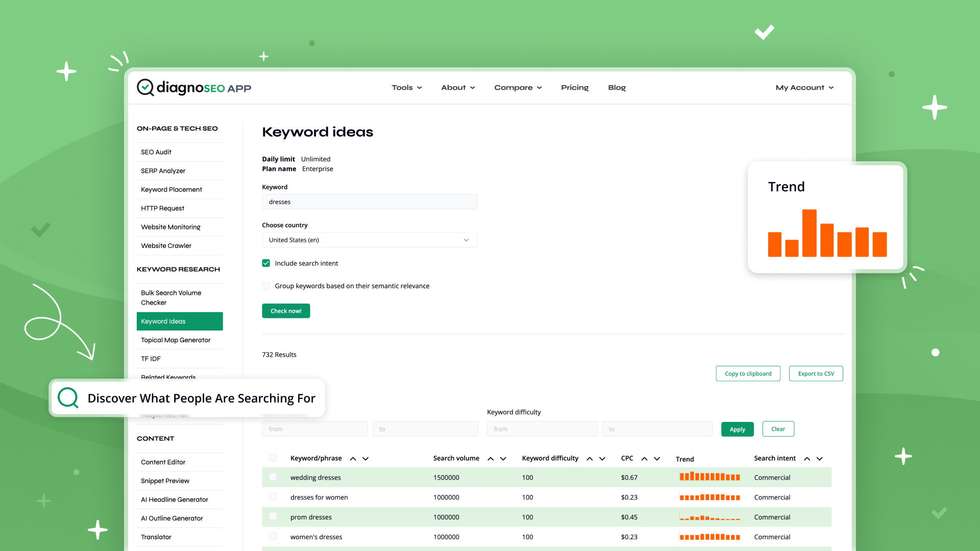Sort by Search volume ascending arrow
The image size is (980, 551).
[489, 458]
